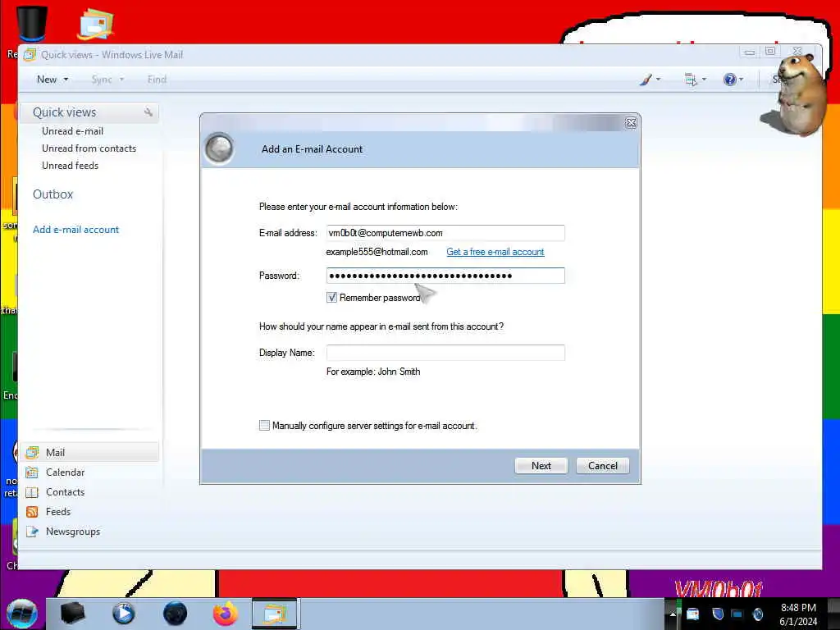Image resolution: width=840 pixels, height=630 pixels.
Task: Click the orange Feeds RSS icon
Action: (32, 512)
